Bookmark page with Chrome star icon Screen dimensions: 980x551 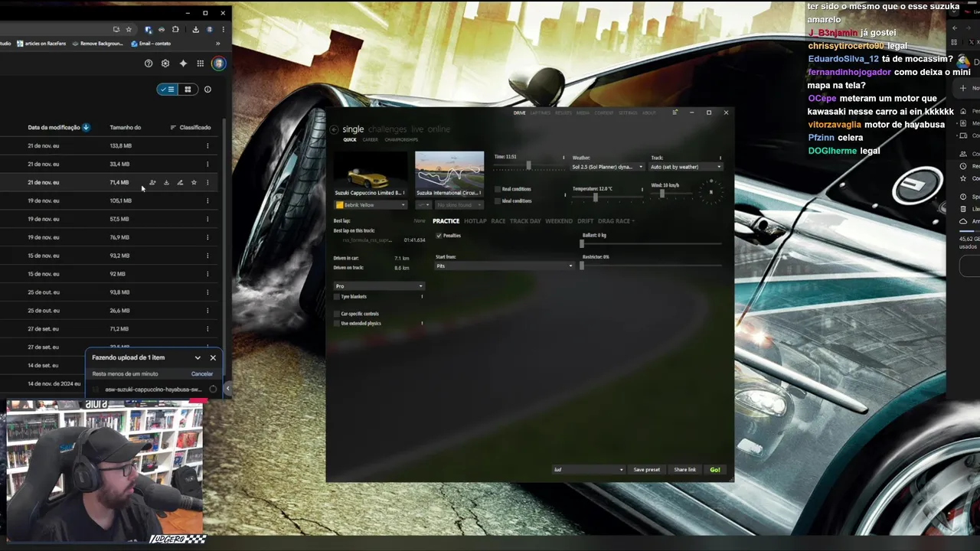coord(129,29)
